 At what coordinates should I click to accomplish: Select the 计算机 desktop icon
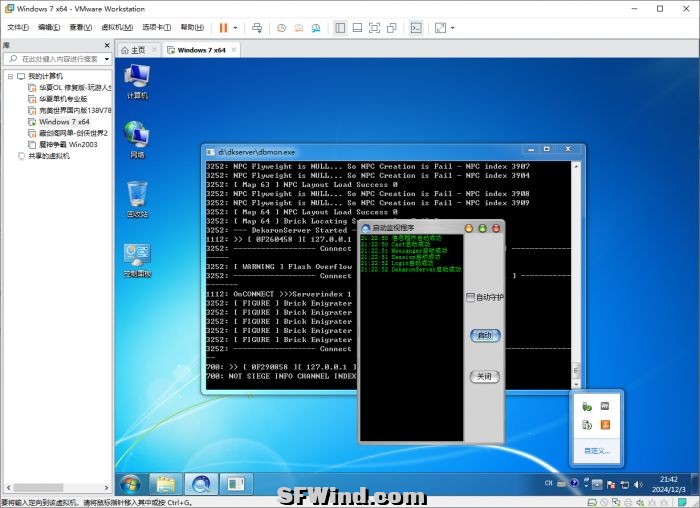(137, 81)
